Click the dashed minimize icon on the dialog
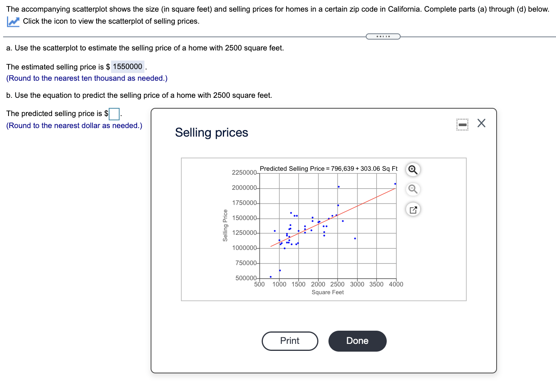Screen dimensions: 556x392 click(x=462, y=123)
